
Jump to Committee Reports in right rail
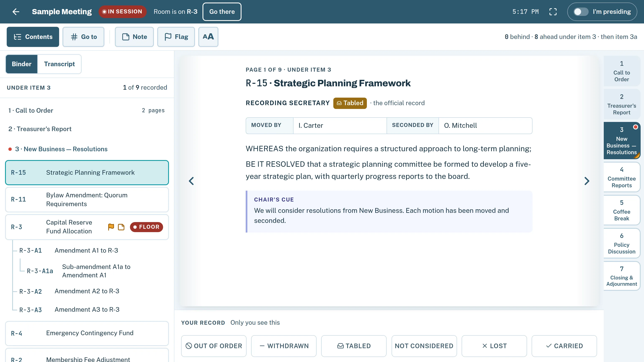pyautogui.click(x=622, y=177)
